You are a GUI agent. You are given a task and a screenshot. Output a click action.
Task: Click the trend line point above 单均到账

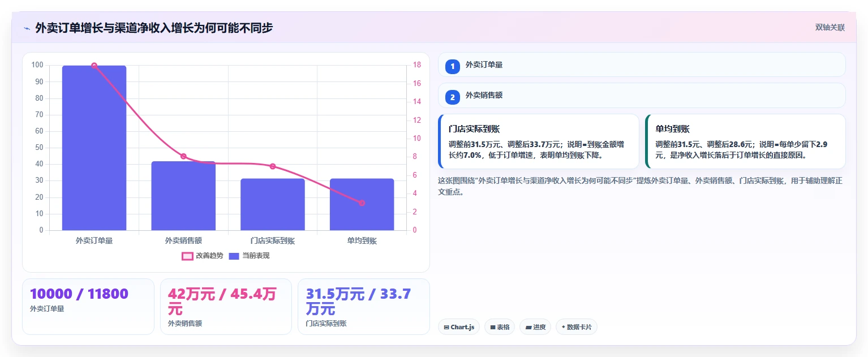coord(362,203)
